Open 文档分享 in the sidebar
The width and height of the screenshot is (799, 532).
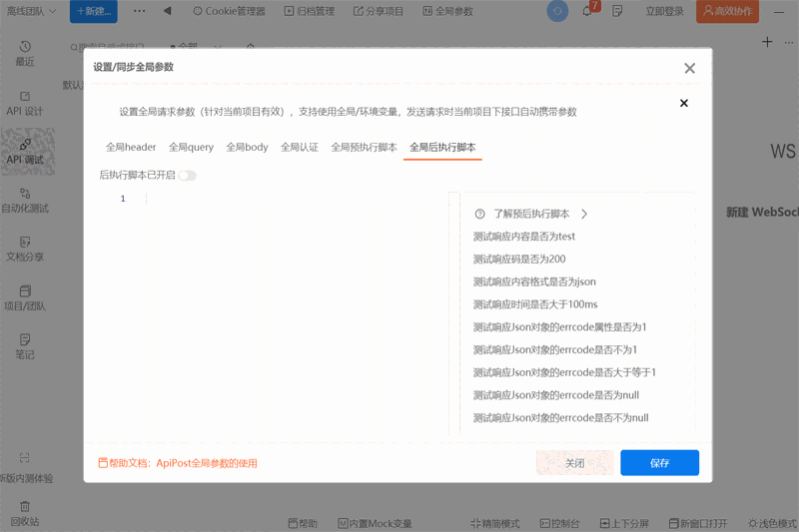pos(24,249)
